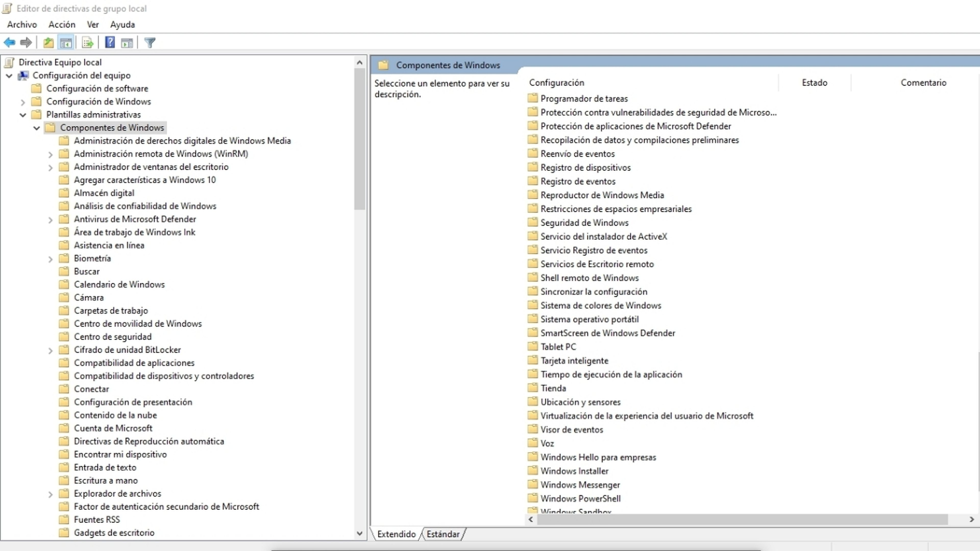Click the tree pane scroll down arrow

[x=360, y=533]
